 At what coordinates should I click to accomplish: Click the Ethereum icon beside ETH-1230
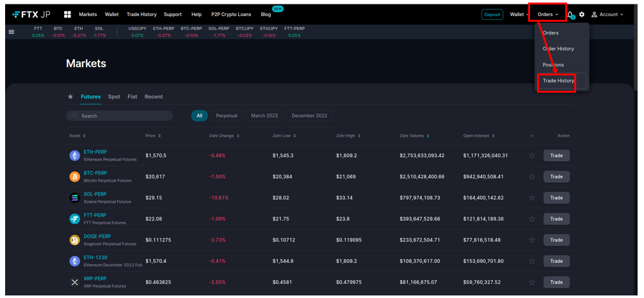coord(75,261)
